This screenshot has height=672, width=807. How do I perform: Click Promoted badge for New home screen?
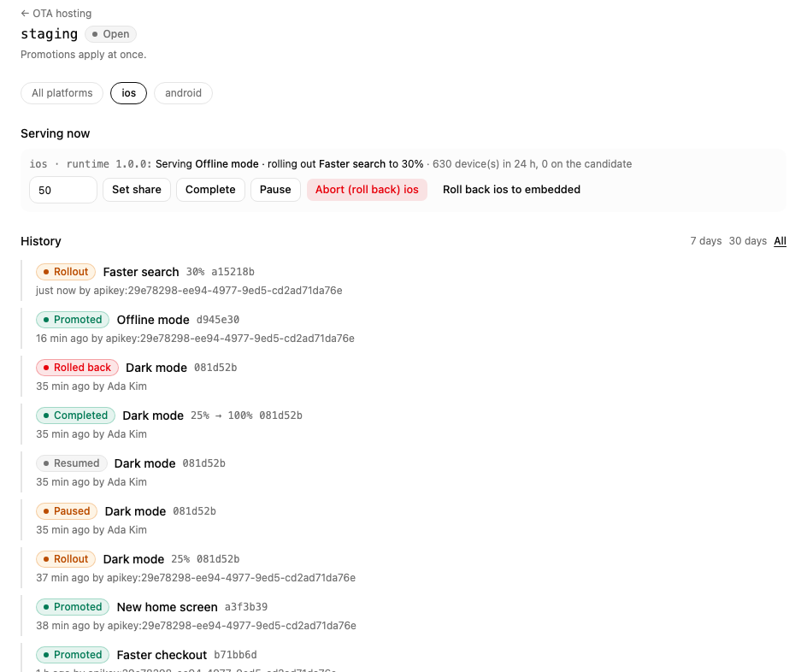73,607
